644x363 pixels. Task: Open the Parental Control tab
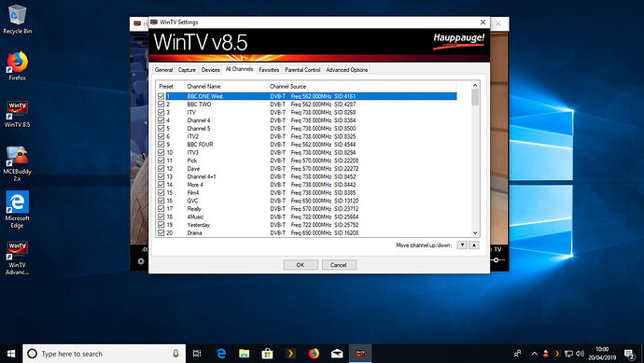[302, 70]
